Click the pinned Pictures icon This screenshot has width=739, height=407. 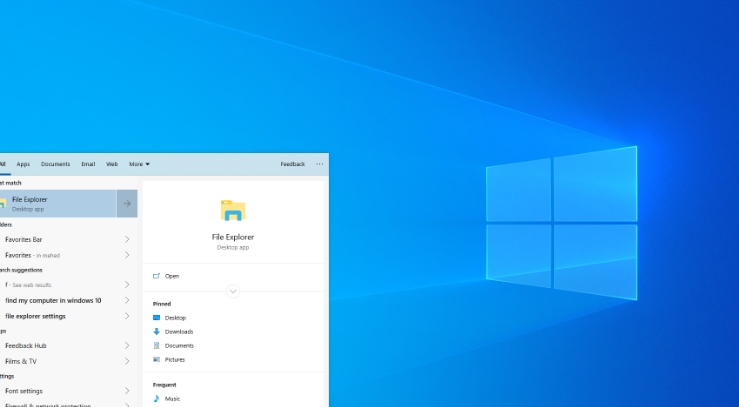click(x=156, y=359)
